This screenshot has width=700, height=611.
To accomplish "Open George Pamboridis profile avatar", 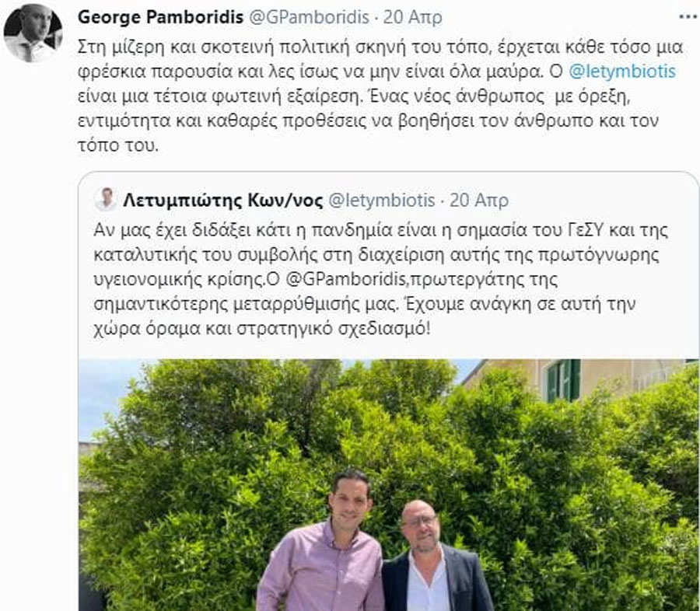I will click(33, 33).
